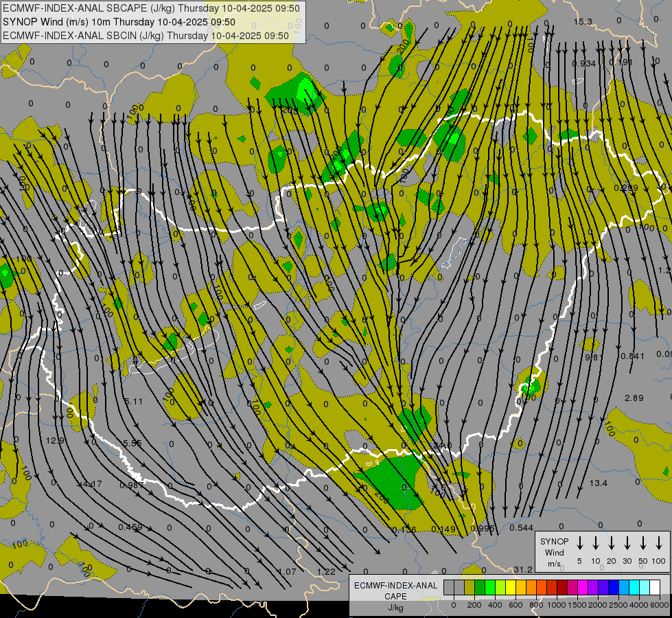Image resolution: width=672 pixels, height=618 pixels.
Task: Pick the amber-gold CAPE legend swatch
Action: (521, 588)
